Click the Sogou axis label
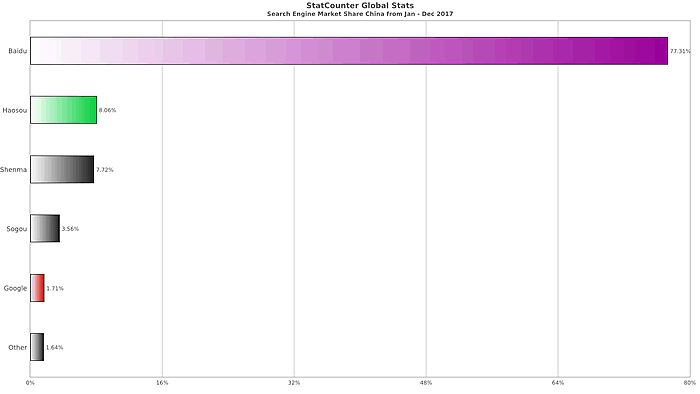This screenshot has height=394, width=700. pos(17,229)
